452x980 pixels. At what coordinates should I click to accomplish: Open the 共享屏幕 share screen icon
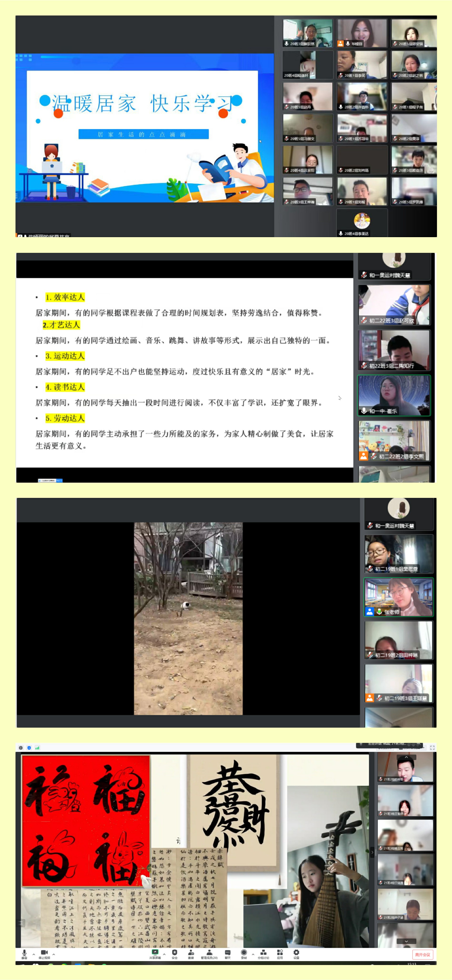(155, 953)
